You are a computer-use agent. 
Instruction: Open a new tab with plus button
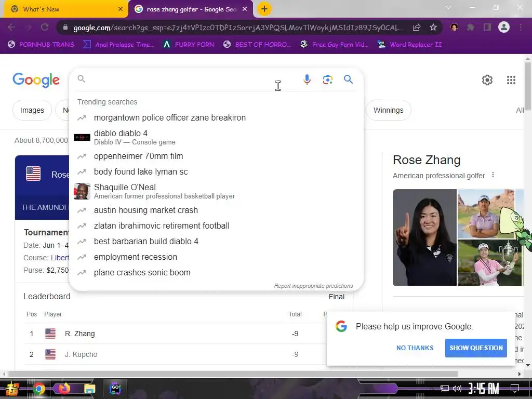(x=264, y=9)
